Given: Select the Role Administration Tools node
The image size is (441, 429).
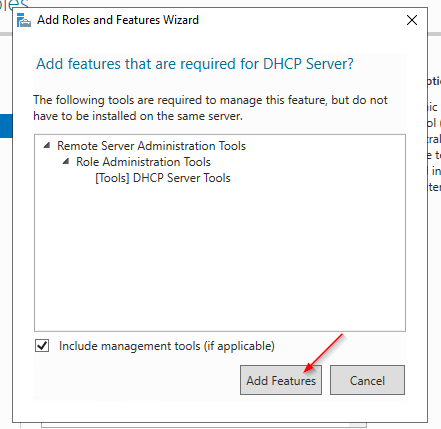Looking at the screenshot, I should 143,162.
